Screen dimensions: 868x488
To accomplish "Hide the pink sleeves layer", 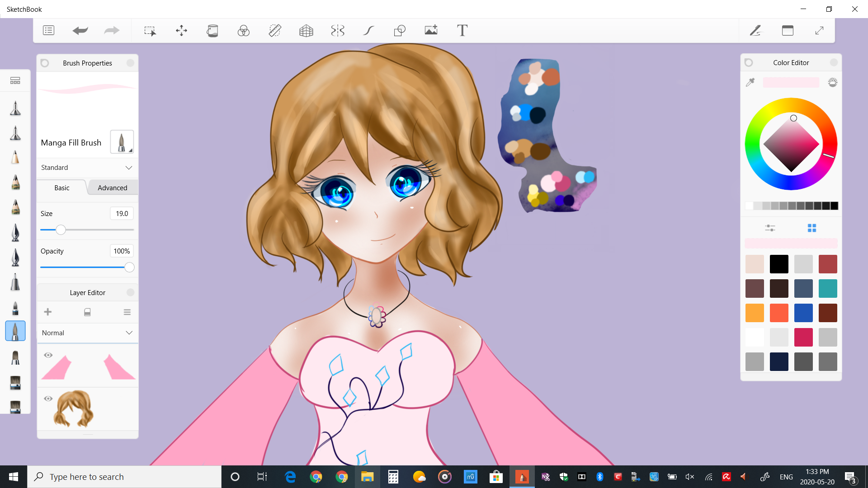I will (x=48, y=355).
